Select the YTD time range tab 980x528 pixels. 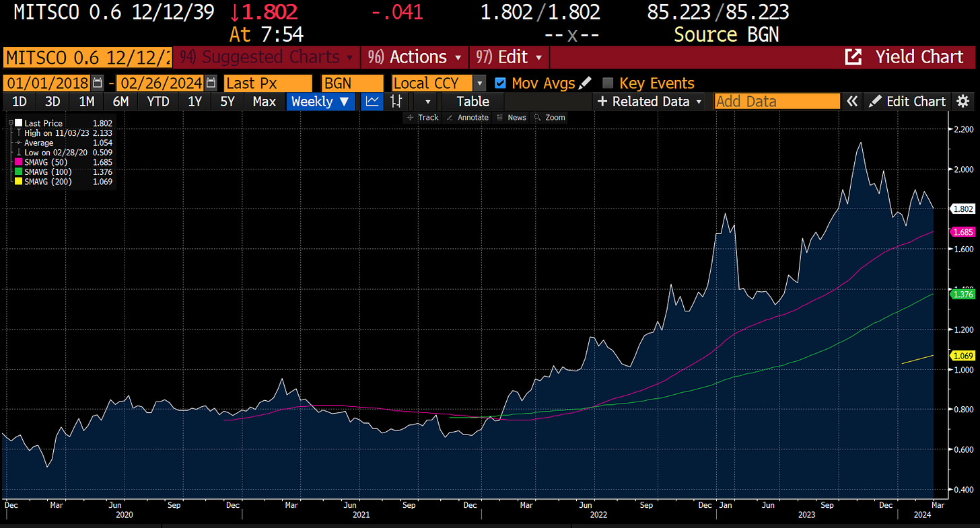(157, 101)
